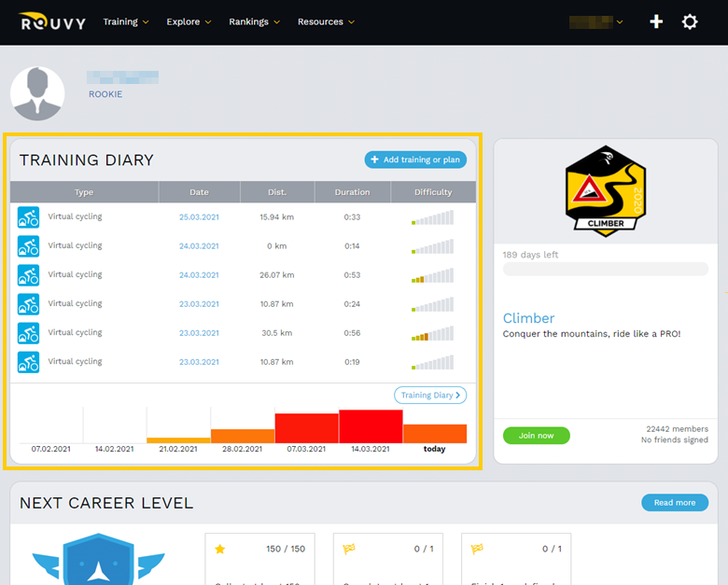Click the NEXT CAREER LEVEL heading

click(106, 503)
